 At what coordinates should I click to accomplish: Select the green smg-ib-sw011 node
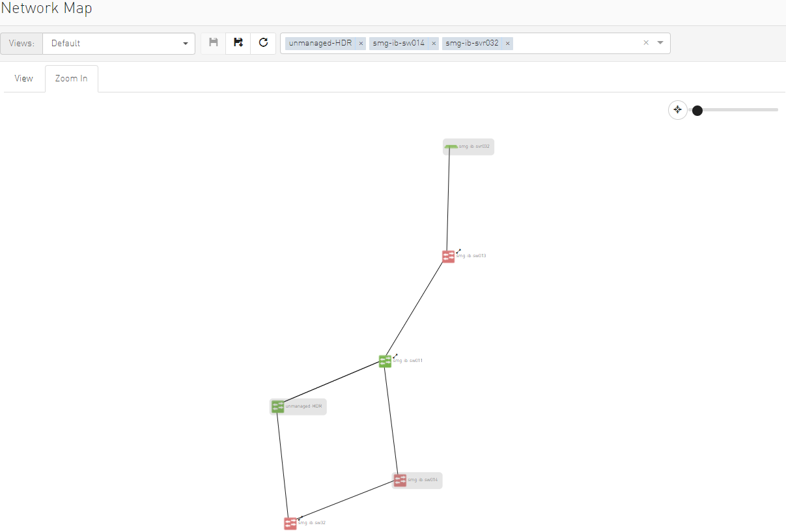coord(385,361)
